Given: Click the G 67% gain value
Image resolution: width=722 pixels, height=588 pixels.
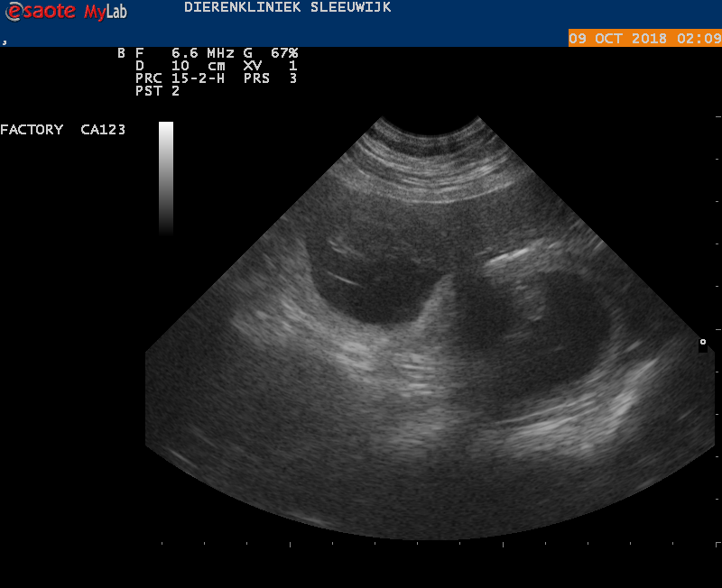Looking at the screenshot, I should pyautogui.click(x=271, y=53).
